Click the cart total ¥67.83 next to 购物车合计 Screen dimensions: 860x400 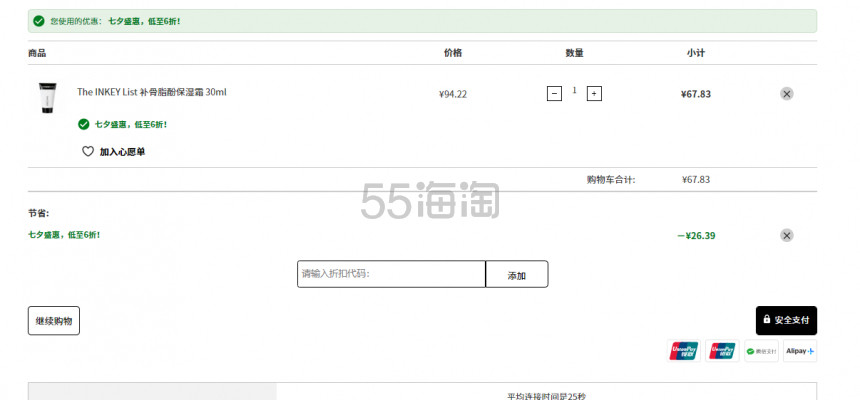point(695,179)
